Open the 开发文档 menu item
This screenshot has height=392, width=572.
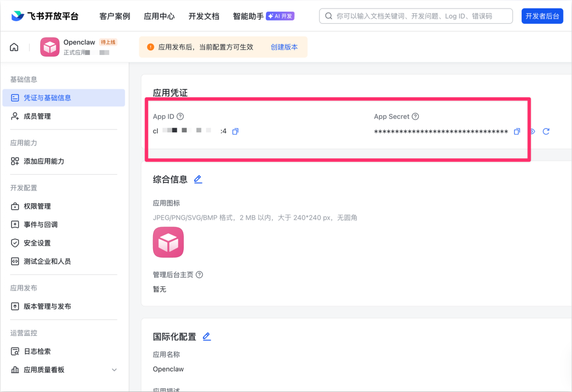(x=203, y=16)
